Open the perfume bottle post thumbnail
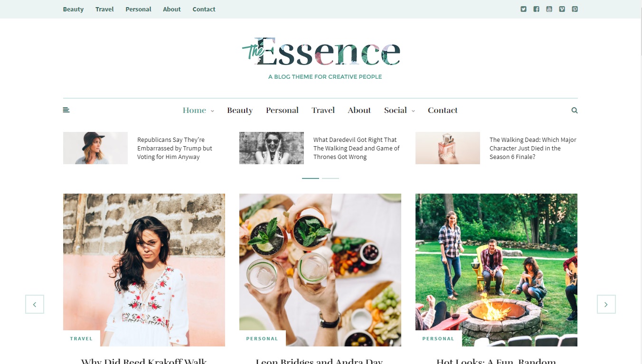This screenshot has width=642, height=364. click(x=448, y=148)
